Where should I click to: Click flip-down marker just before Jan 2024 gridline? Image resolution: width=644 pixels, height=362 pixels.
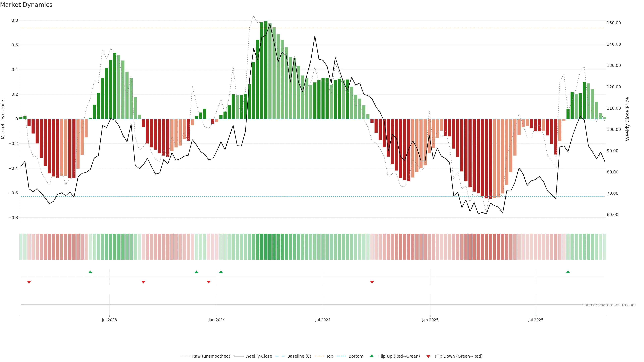click(208, 282)
